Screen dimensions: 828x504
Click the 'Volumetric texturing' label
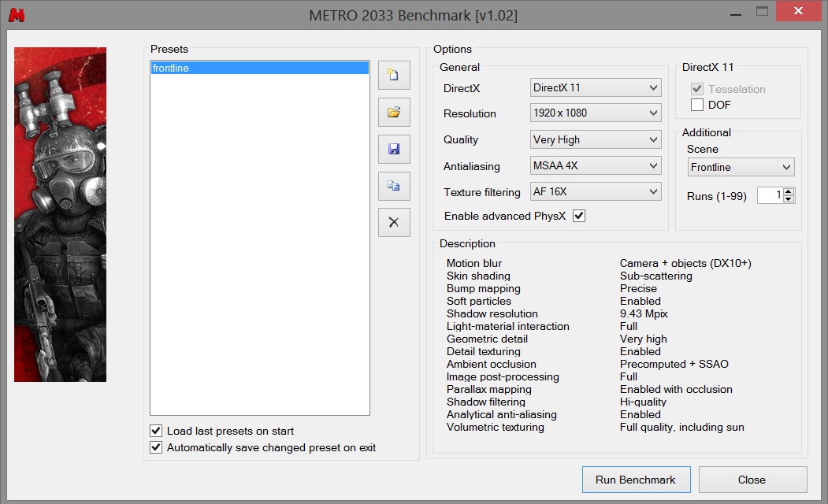[496, 427]
